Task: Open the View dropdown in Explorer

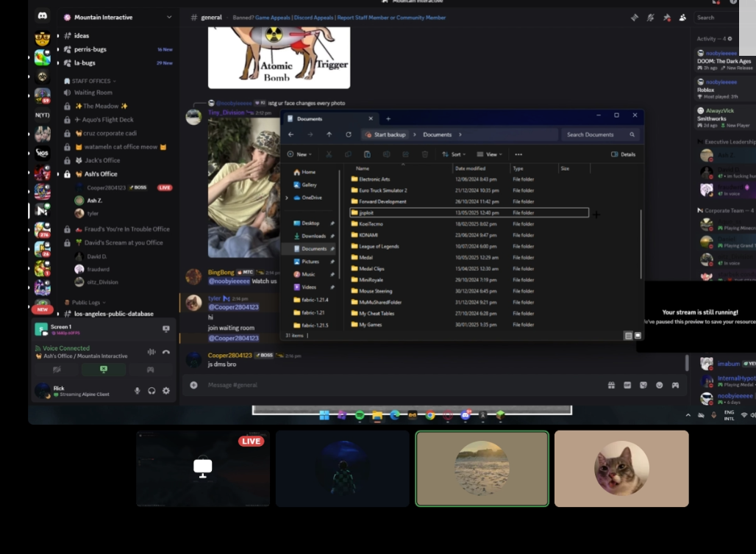Action: tap(489, 154)
